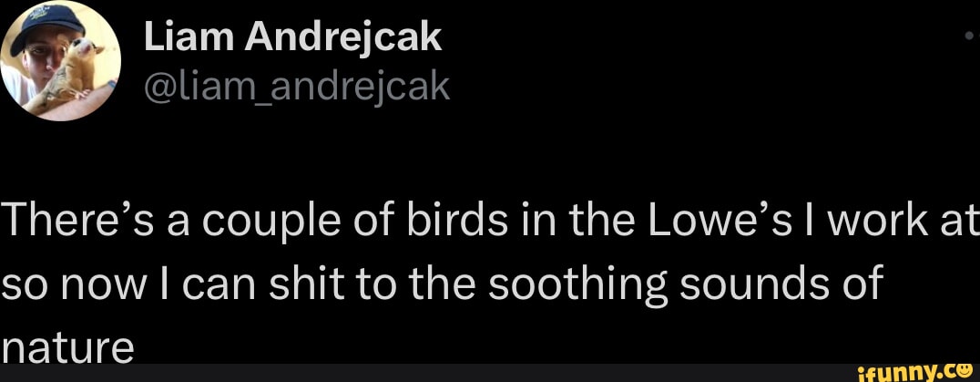Click the gray footer bar beside the watermark

410,372
